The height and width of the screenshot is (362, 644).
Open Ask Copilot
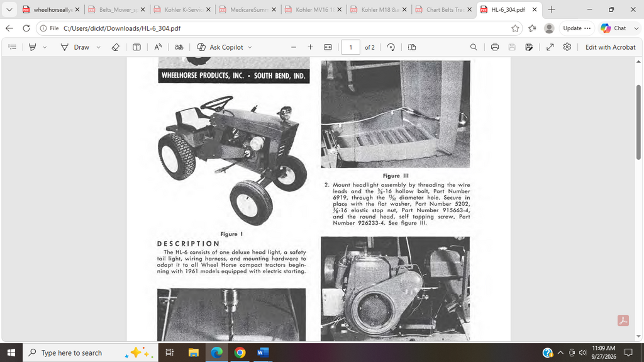219,47
